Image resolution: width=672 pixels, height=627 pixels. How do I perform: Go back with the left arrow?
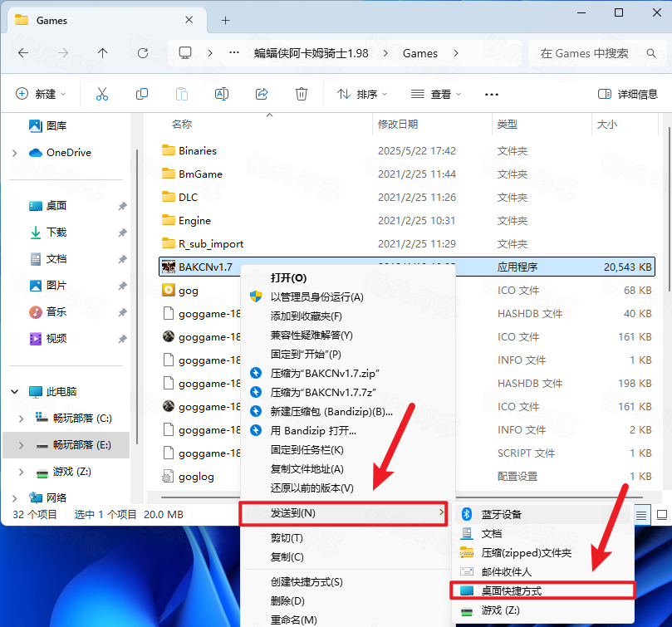[23, 53]
